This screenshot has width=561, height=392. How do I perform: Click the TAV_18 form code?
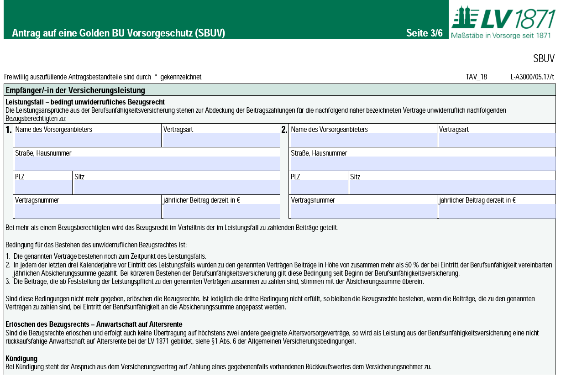(477, 77)
